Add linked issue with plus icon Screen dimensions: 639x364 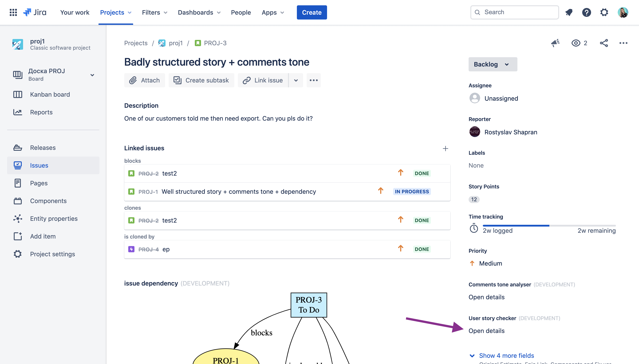point(445,149)
